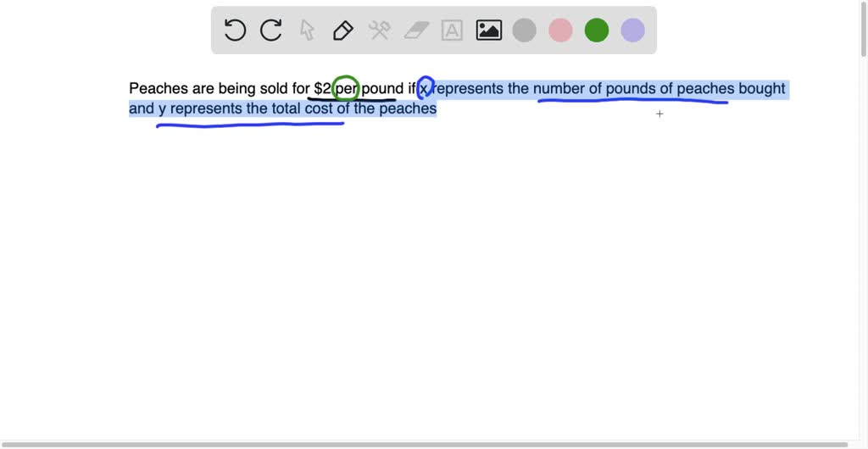Click the redo arrow icon

click(271, 30)
